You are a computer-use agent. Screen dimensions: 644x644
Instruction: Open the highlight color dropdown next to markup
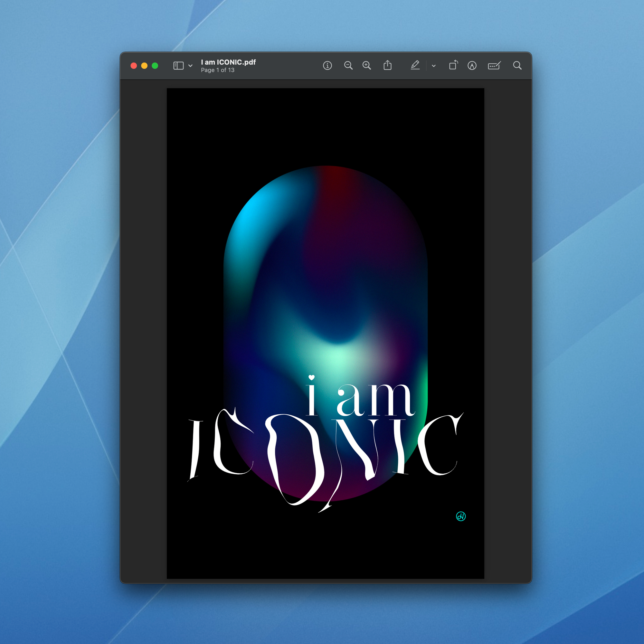[x=434, y=66]
